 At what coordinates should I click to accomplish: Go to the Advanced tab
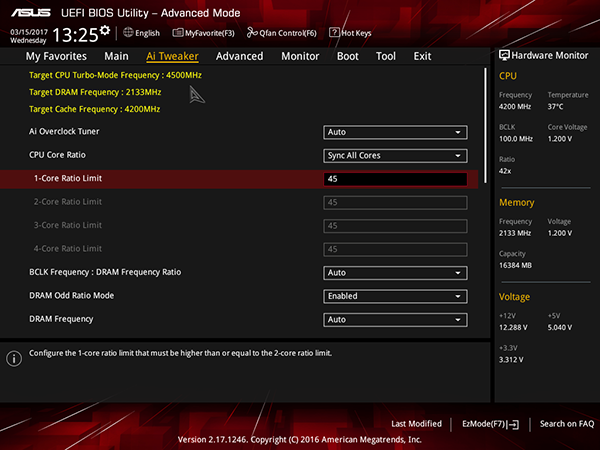click(240, 56)
